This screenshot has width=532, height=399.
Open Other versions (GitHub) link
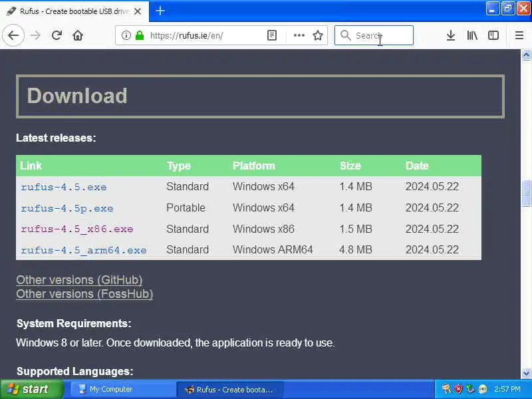point(79,280)
